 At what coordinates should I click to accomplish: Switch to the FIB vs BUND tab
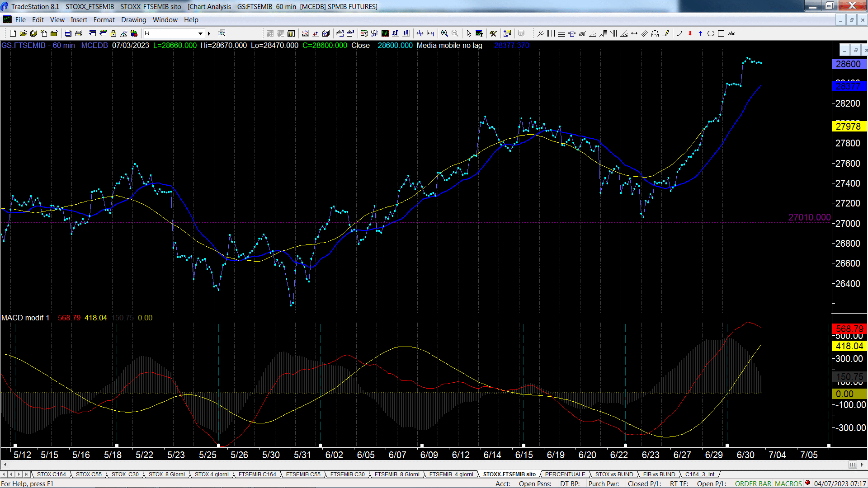pos(659,474)
